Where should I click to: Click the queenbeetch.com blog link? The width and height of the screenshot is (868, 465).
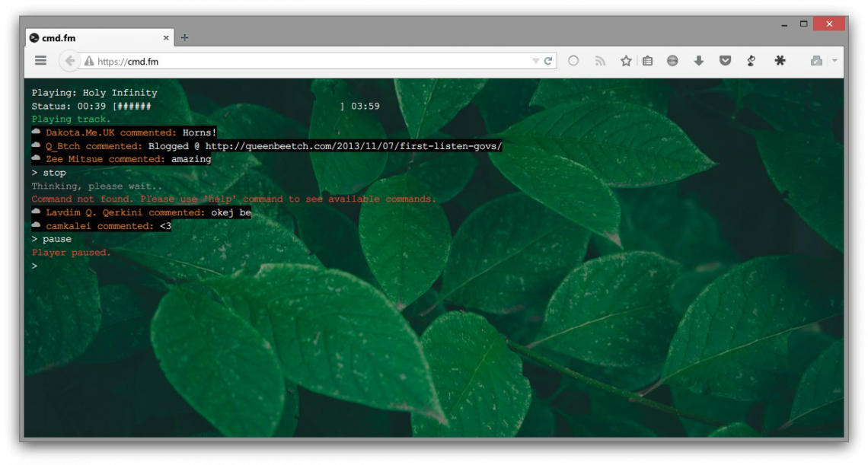coord(353,146)
